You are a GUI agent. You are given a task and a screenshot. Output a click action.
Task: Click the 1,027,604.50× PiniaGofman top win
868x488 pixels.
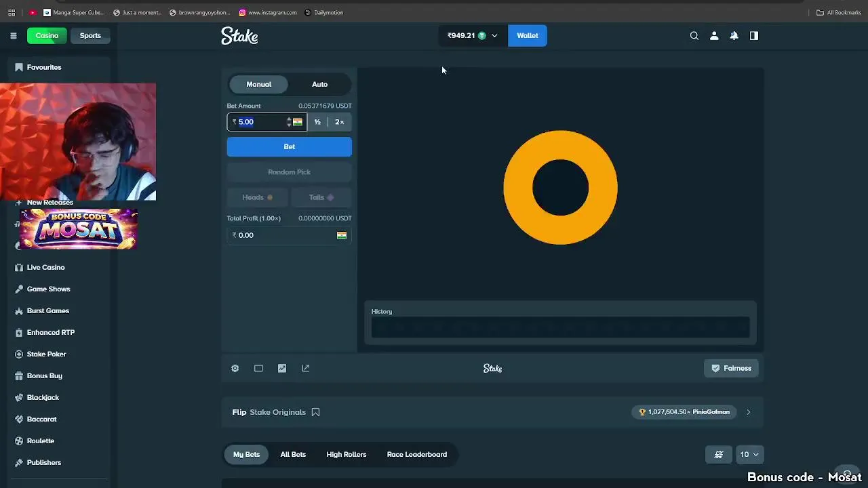click(x=685, y=412)
